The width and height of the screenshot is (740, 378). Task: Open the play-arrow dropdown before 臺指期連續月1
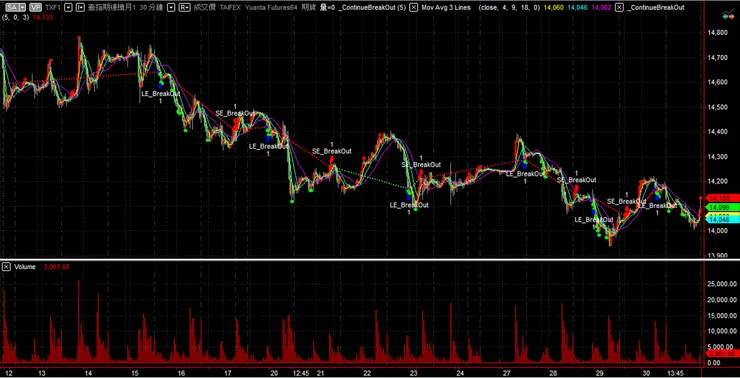(x=81, y=8)
